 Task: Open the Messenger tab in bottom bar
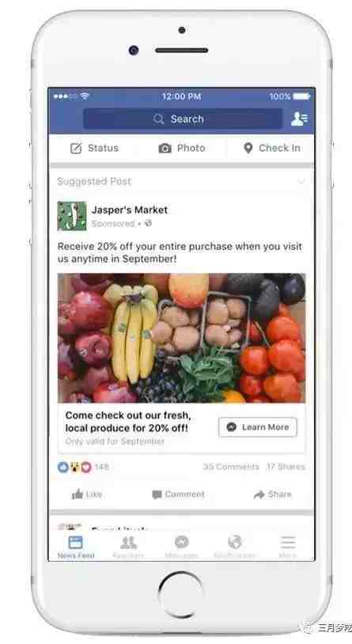(x=182, y=547)
